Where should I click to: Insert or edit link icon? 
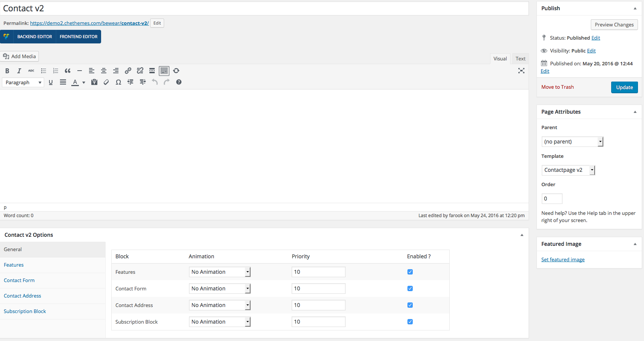(x=128, y=71)
